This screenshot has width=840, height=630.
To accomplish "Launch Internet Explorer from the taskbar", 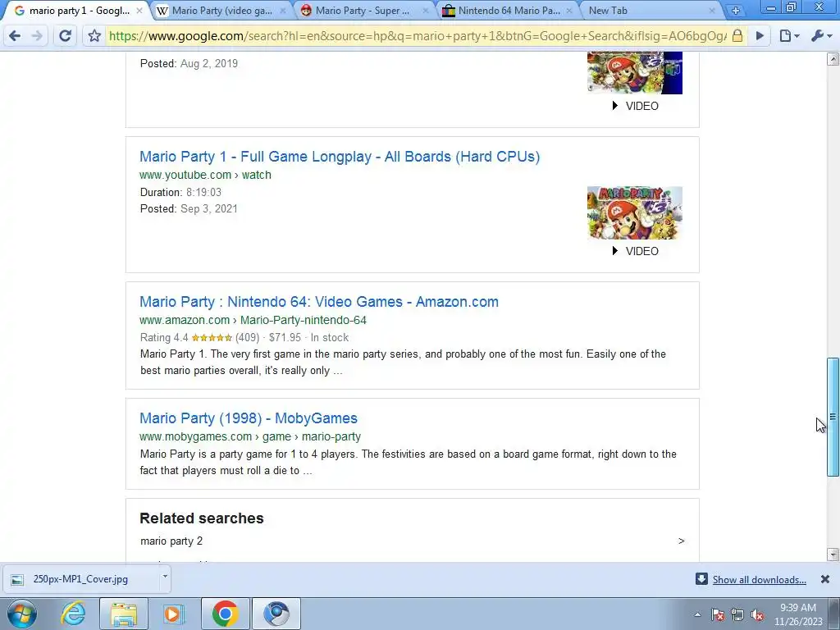I will (73, 614).
